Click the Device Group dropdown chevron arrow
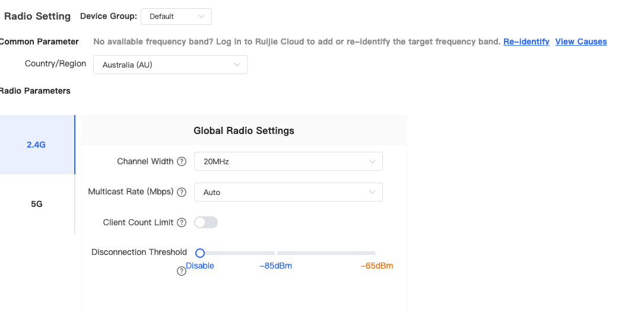Image resolution: width=644 pixels, height=313 pixels. [201, 17]
